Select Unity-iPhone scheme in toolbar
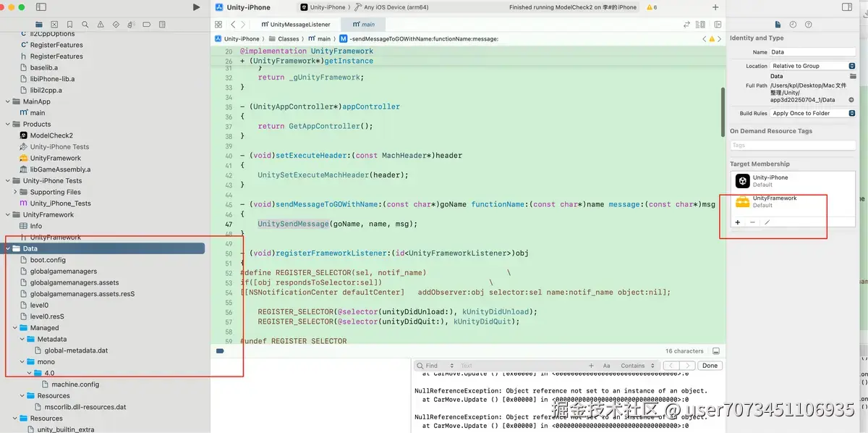 [323, 7]
